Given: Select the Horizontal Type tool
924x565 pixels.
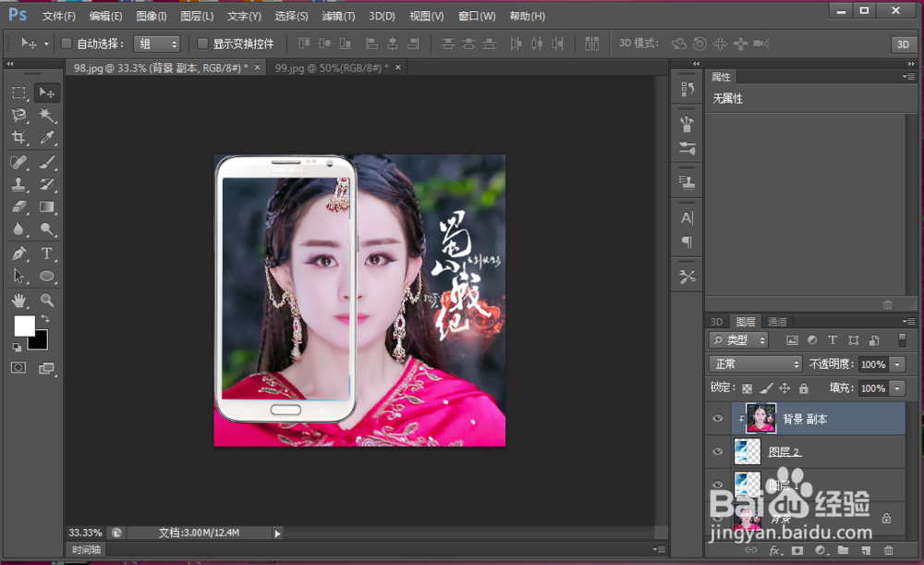Looking at the screenshot, I should 46,253.
